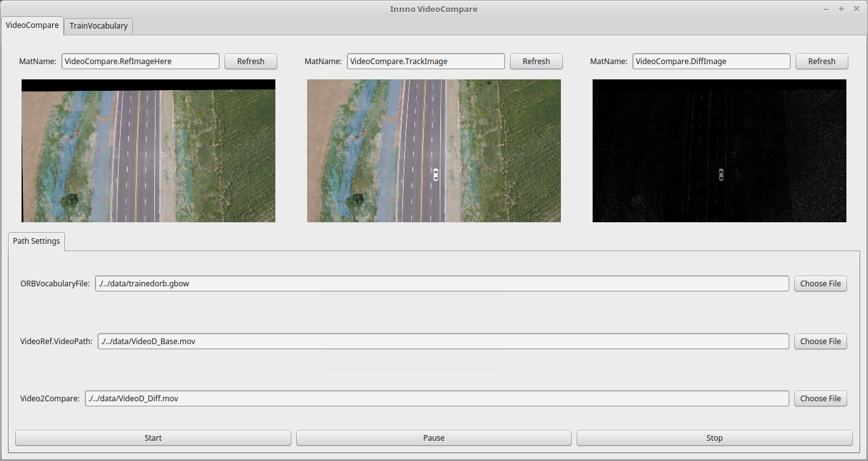Click the TrackImage MatName field
The image size is (868, 461).
(426, 62)
